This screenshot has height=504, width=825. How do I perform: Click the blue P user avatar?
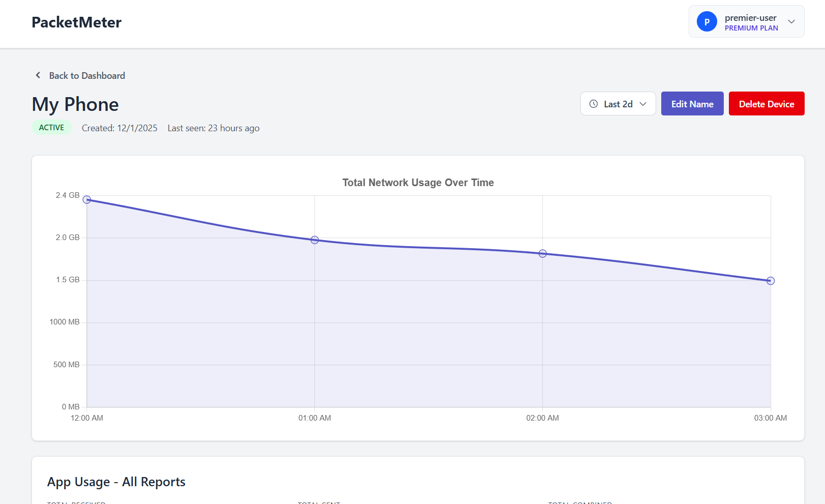707,21
